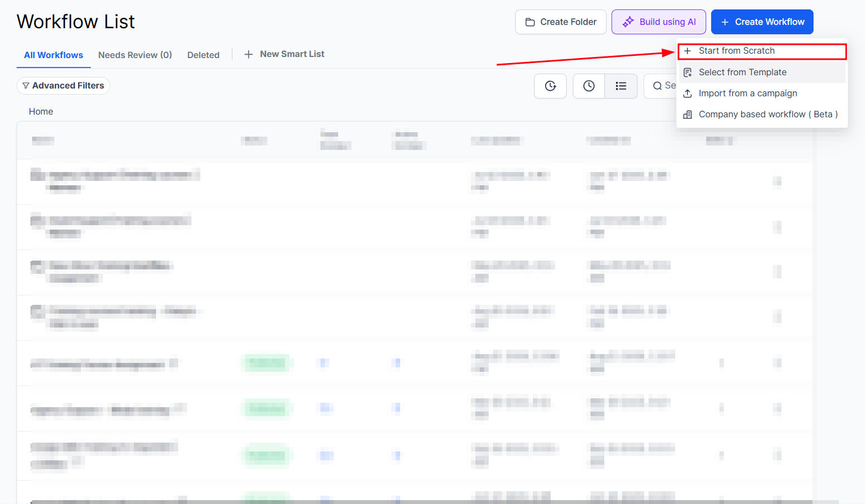This screenshot has width=865, height=504.
Task: Pick Import from a campaign
Action: (763, 93)
